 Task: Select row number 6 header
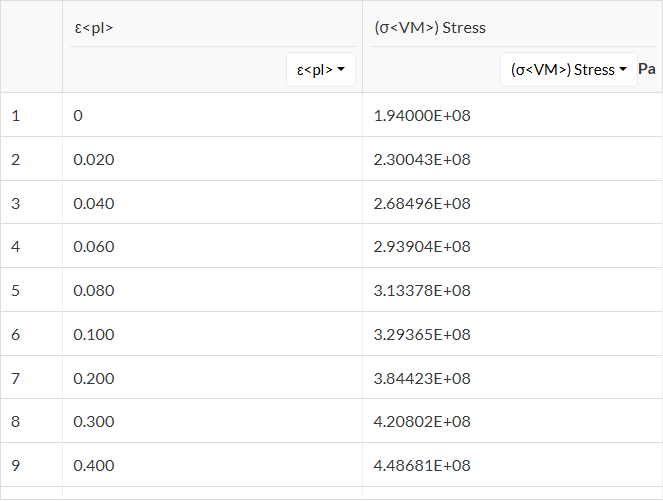[16, 335]
